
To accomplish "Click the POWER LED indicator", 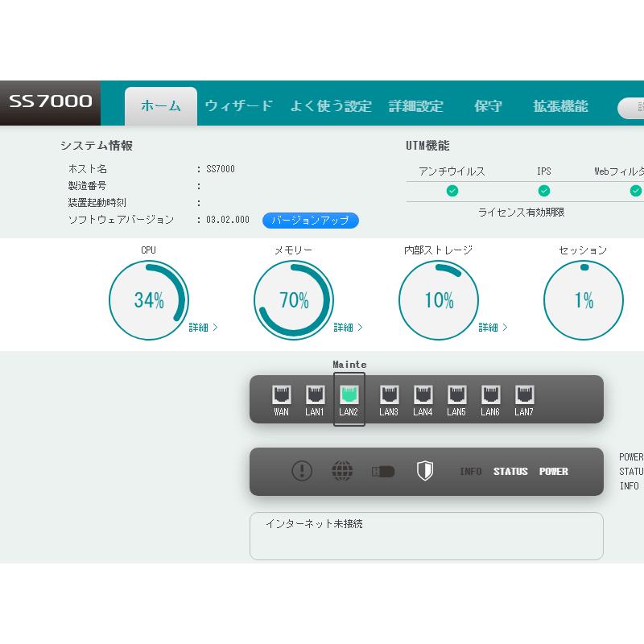I will pyautogui.click(x=554, y=472).
